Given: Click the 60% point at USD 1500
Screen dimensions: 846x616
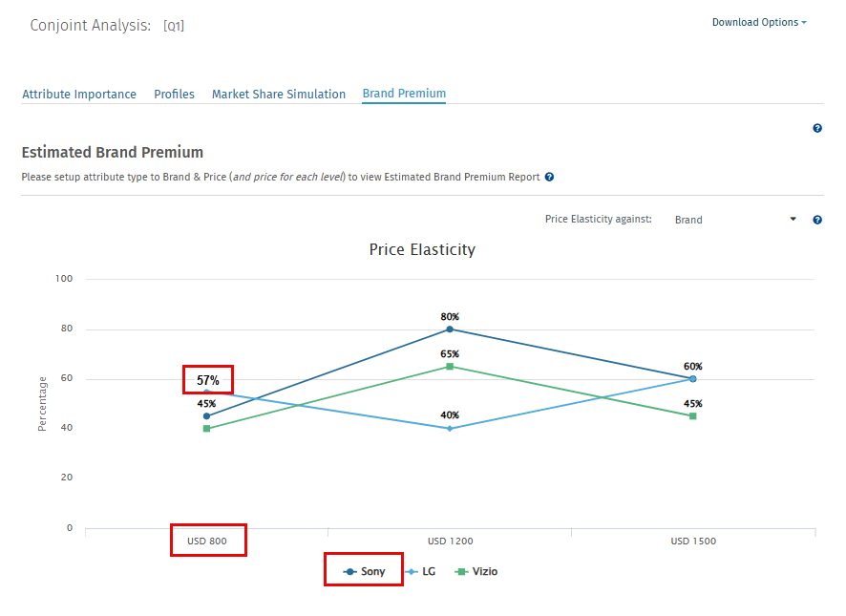Looking at the screenshot, I should click(x=692, y=378).
